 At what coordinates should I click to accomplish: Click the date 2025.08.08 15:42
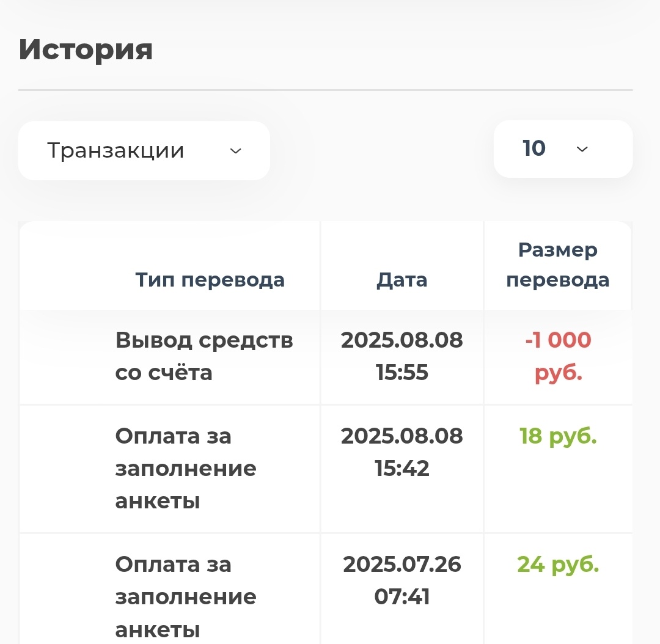(402, 452)
